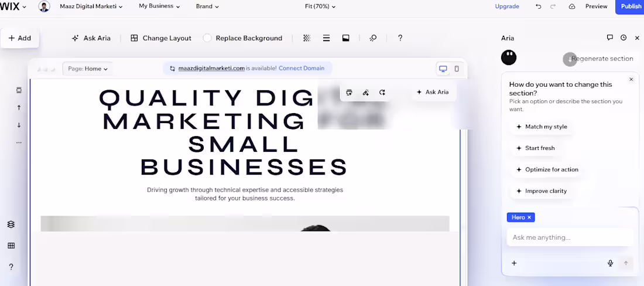Open the My Business menu

pyautogui.click(x=159, y=6)
